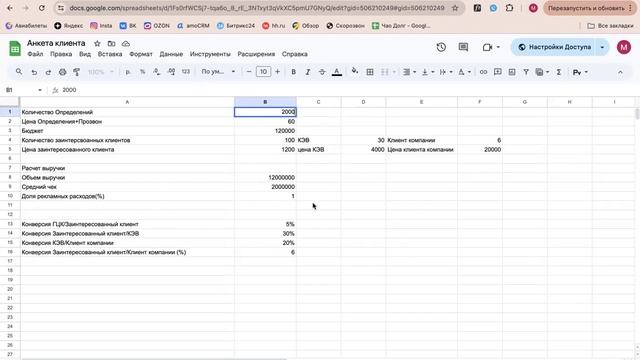Open the Данные menu
The width and height of the screenshot is (640, 360).
[171, 54]
